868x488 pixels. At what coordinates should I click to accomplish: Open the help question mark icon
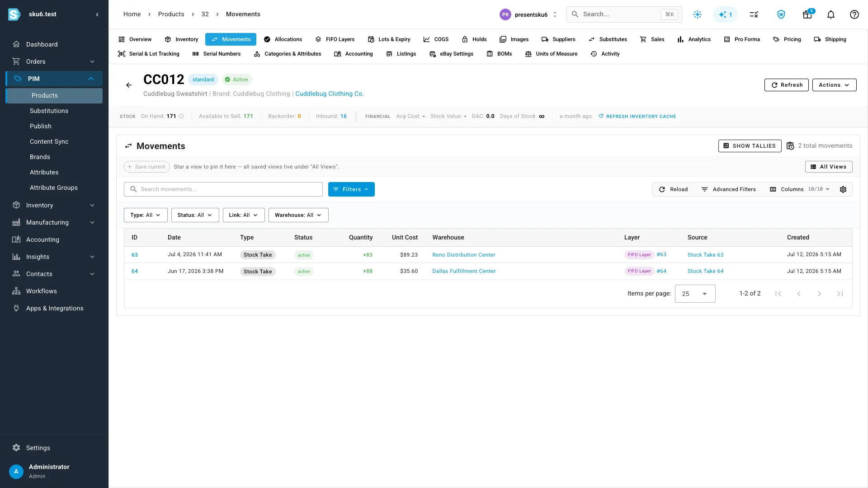coord(854,14)
